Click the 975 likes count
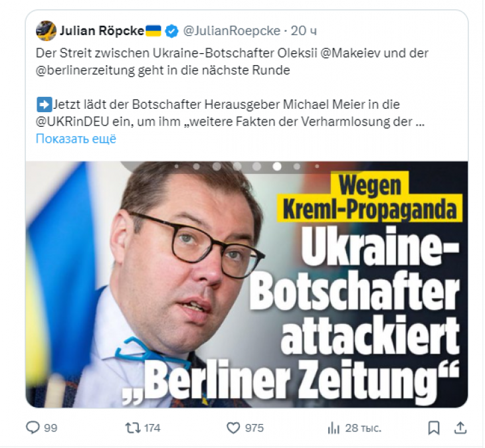 click(254, 428)
